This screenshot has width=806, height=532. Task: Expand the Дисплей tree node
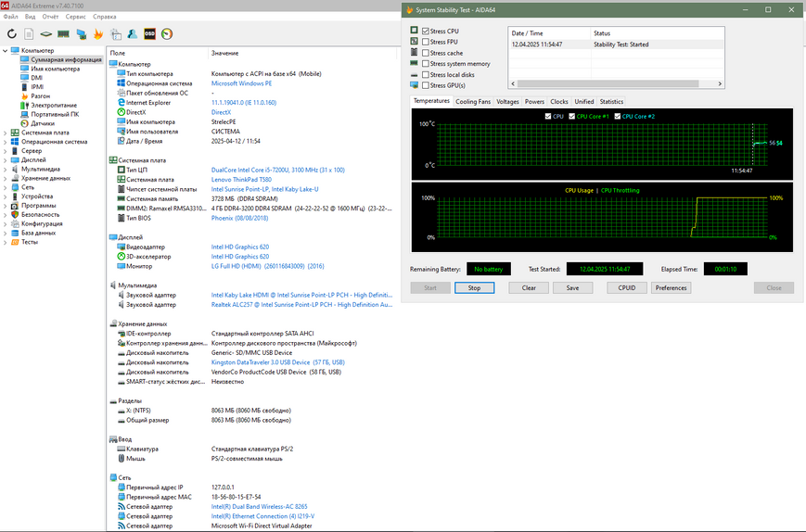click(6, 160)
